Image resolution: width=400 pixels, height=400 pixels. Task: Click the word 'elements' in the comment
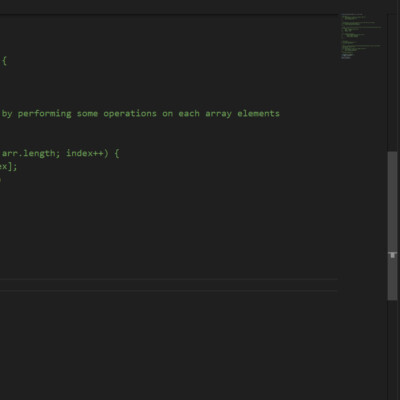click(258, 114)
